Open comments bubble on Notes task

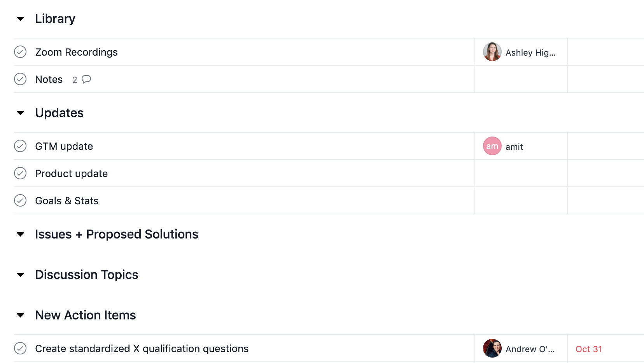tap(86, 79)
